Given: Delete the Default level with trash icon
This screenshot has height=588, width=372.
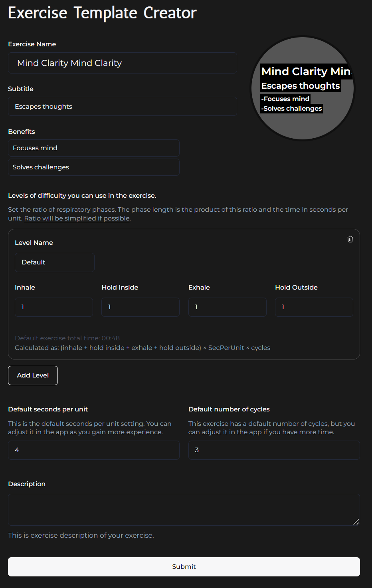Looking at the screenshot, I should click(x=350, y=239).
